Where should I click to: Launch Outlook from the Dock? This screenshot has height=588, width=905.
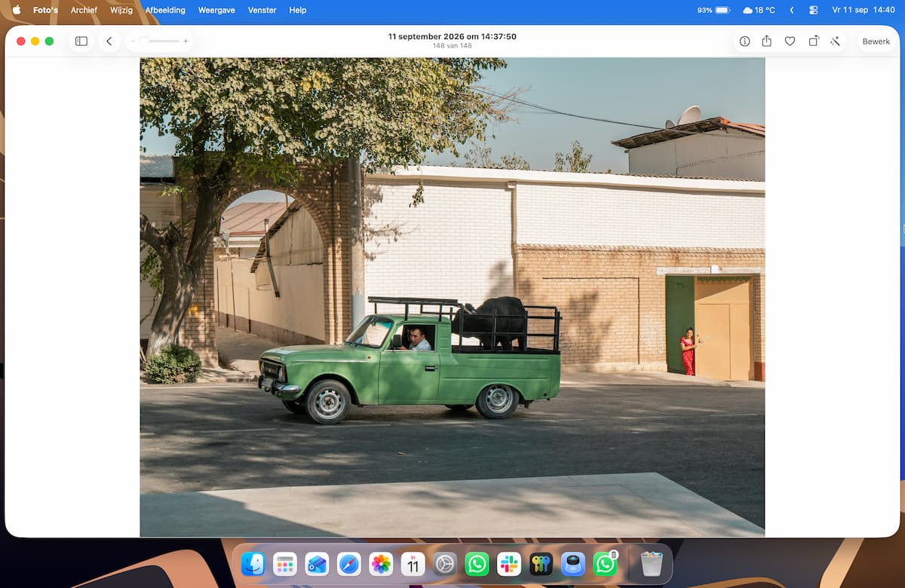317,564
